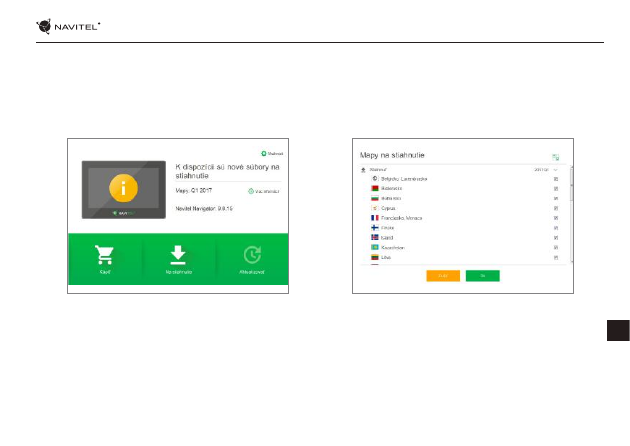Toggle checkbox for Cyprus map

556,208
